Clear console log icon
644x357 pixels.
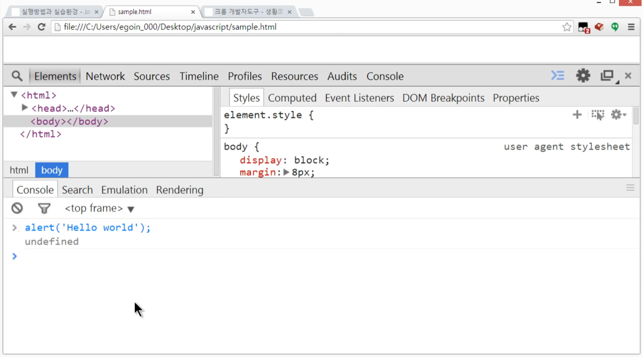17,208
